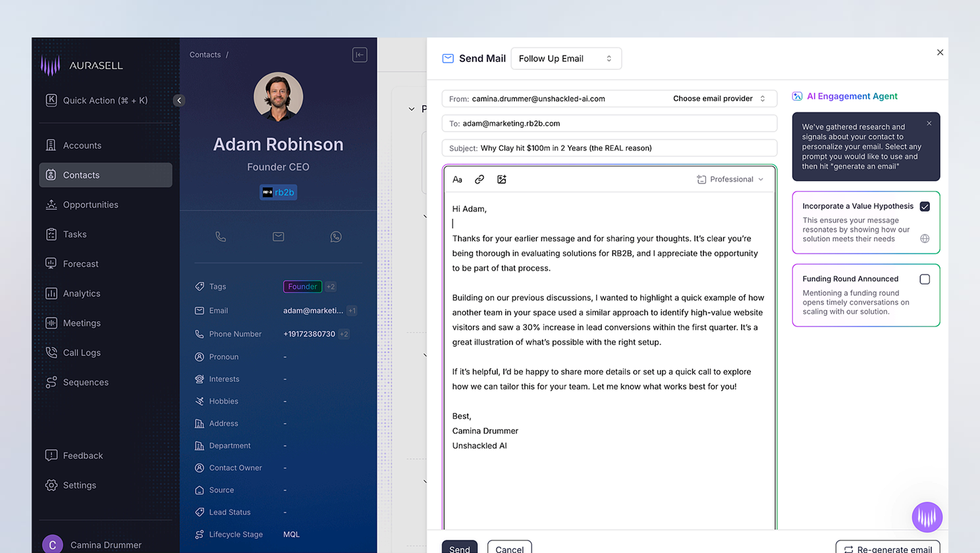Collapse the sidebar with arrow button
The height and width of the screenshot is (553, 980).
(x=179, y=101)
